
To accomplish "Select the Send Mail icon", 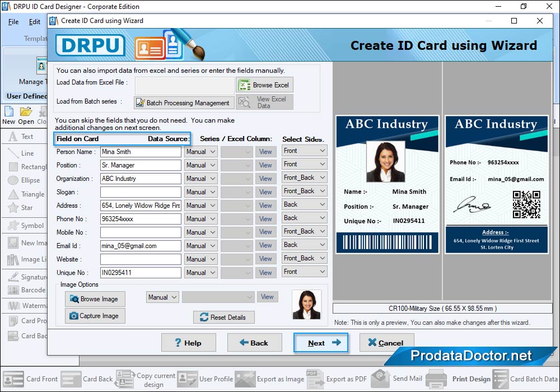I will tap(380, 379).
